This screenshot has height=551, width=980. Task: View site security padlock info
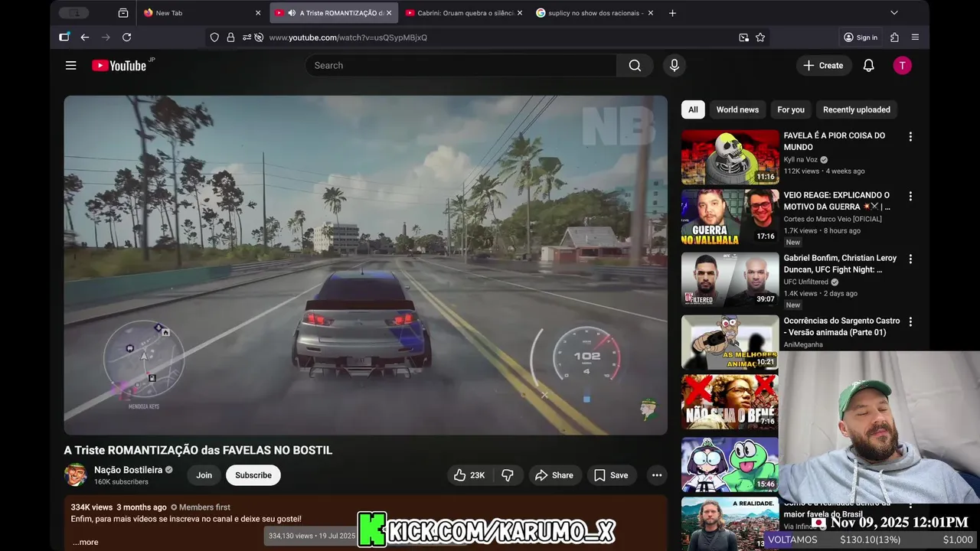coord(230,37)
